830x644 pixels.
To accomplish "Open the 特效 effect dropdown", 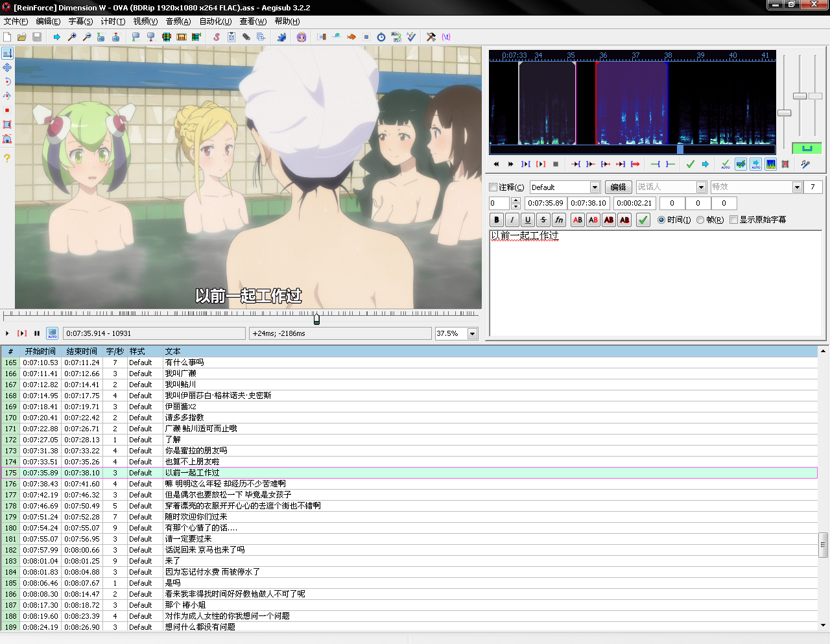I will coord(798,187).
